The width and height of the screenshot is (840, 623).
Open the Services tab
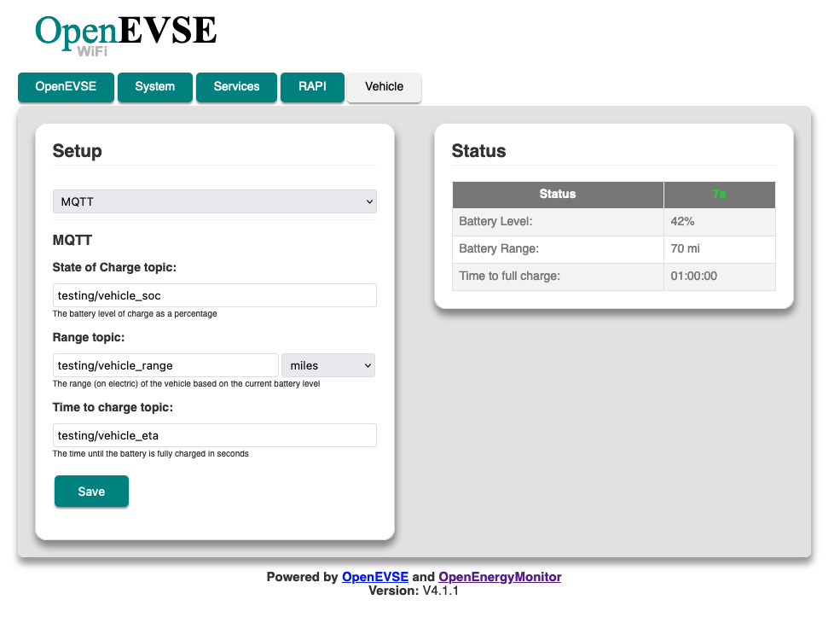[236, 87]
